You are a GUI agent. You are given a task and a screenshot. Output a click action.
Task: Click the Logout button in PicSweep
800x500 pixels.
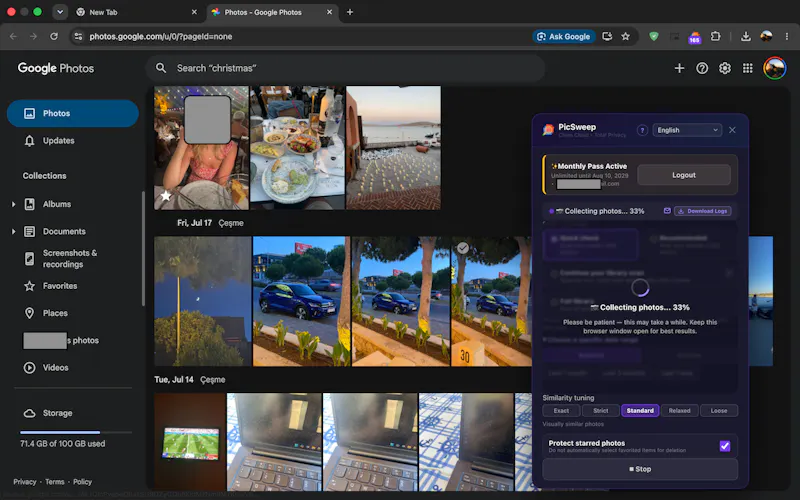click(x=684, y=175)
